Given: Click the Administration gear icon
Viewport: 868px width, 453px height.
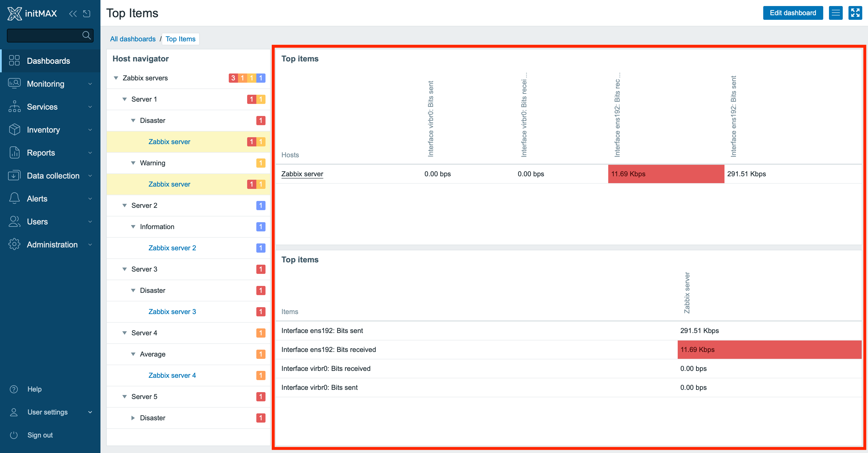Looking at the screenshot, I should click(x=14, y=244).
